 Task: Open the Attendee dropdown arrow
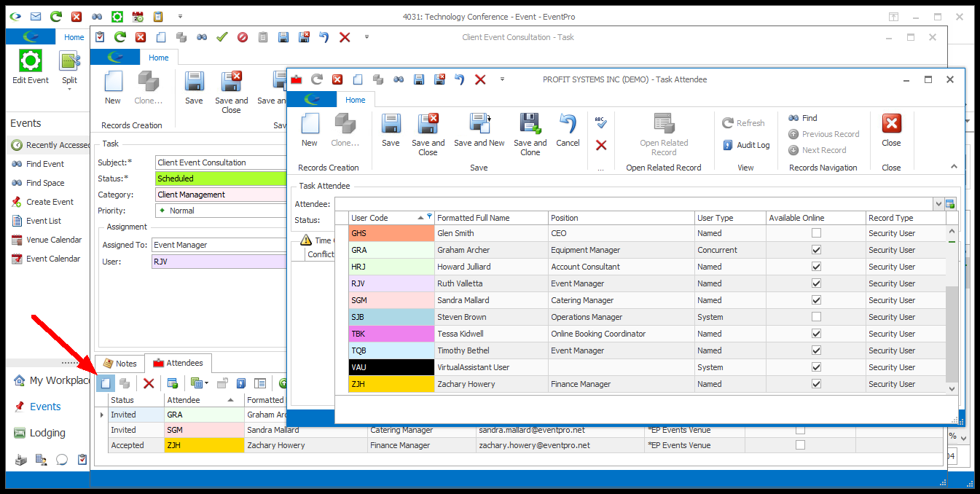[938, 204]
